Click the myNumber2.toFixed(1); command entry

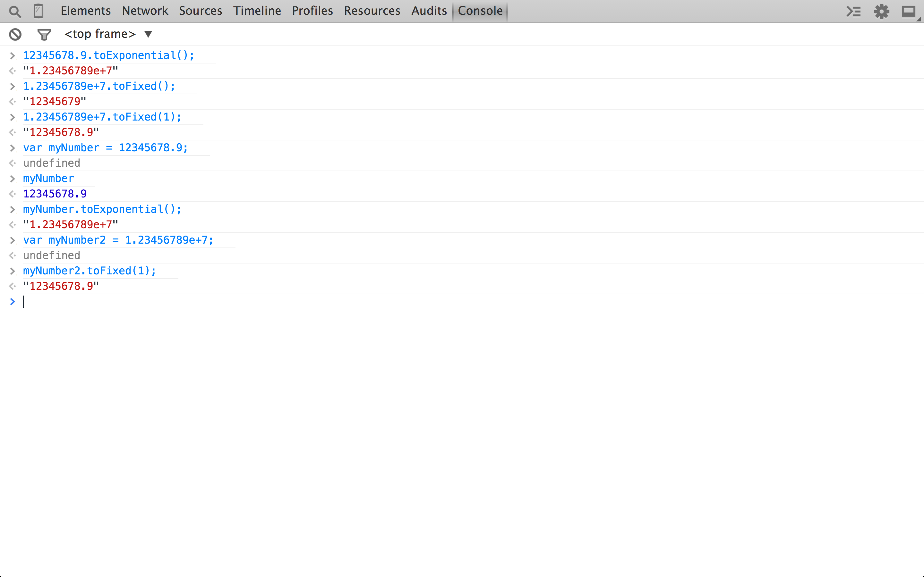pyautogui.click(x=89, y=271)
